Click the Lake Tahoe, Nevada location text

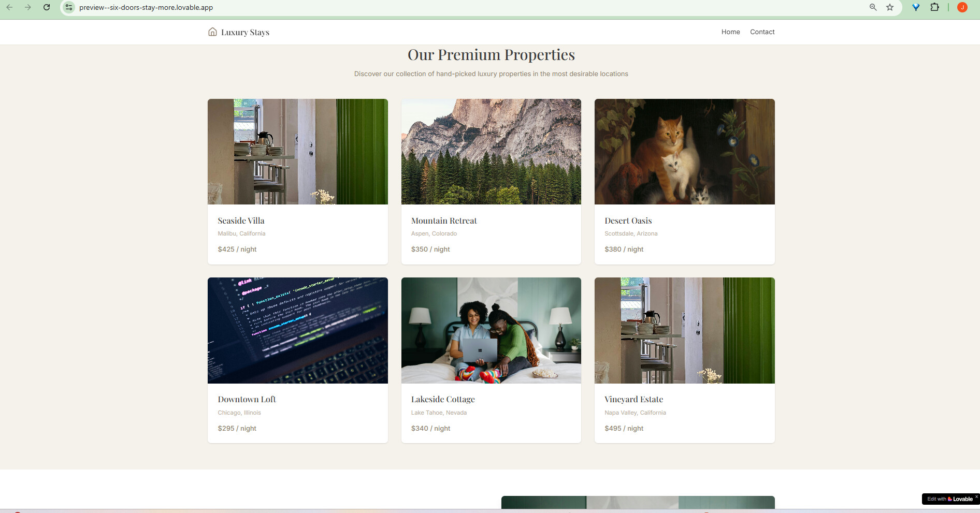(439, 413)
